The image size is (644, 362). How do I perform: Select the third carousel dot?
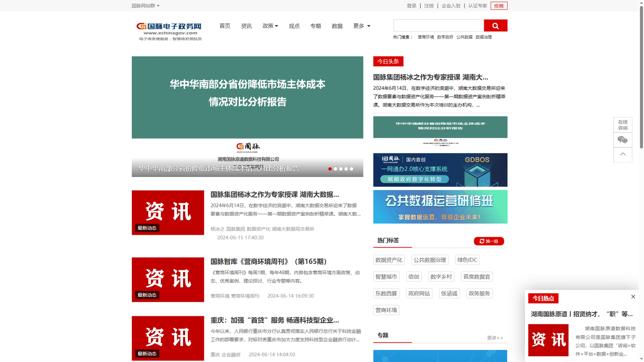click(x=341, y=169)
